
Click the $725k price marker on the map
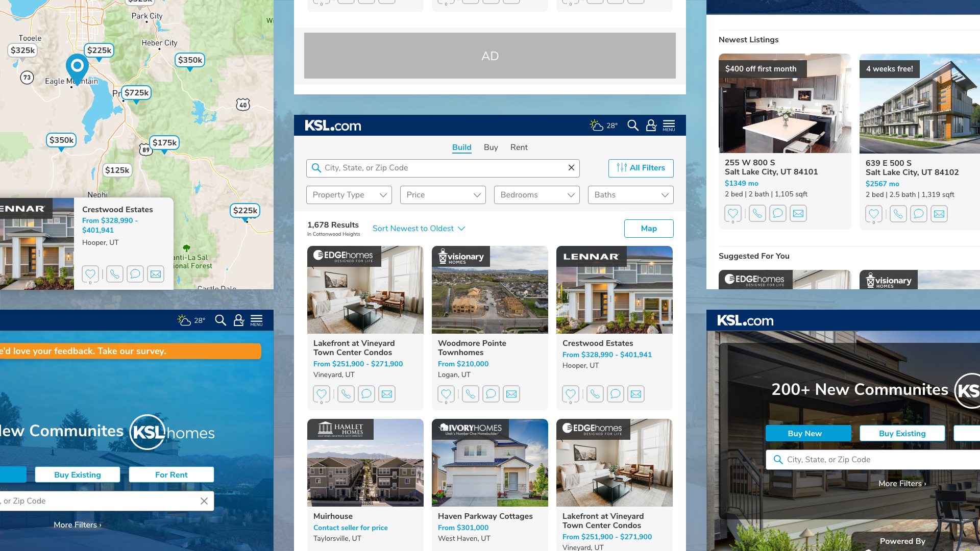136,93
